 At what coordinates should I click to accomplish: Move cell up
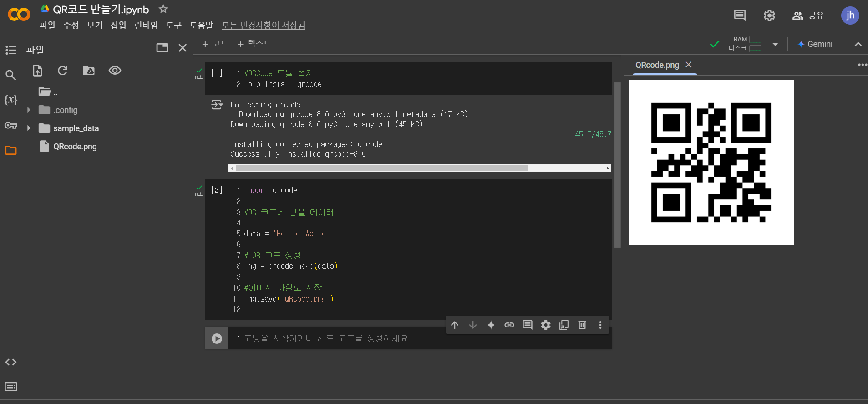pos(455,325)
